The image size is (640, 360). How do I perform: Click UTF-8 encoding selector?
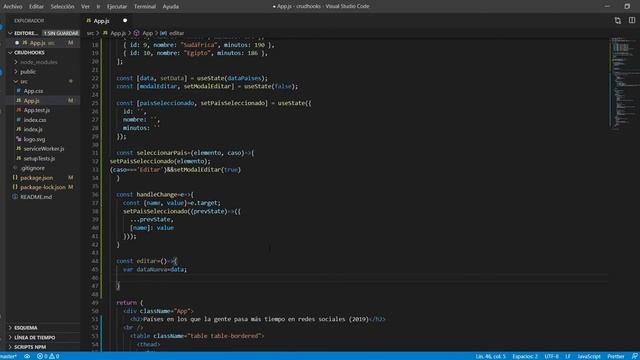point(551,356)
